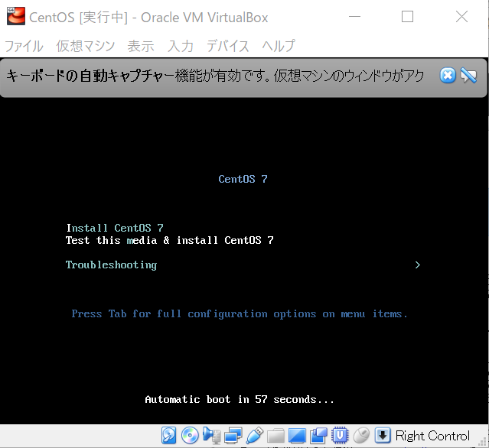Click the network adapters status icon
The height and width of the screenshot is (448, 489).
[x=233, y=435]
